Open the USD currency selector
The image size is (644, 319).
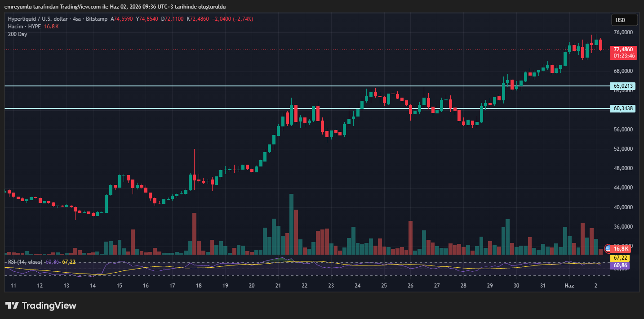coord(624,20)
